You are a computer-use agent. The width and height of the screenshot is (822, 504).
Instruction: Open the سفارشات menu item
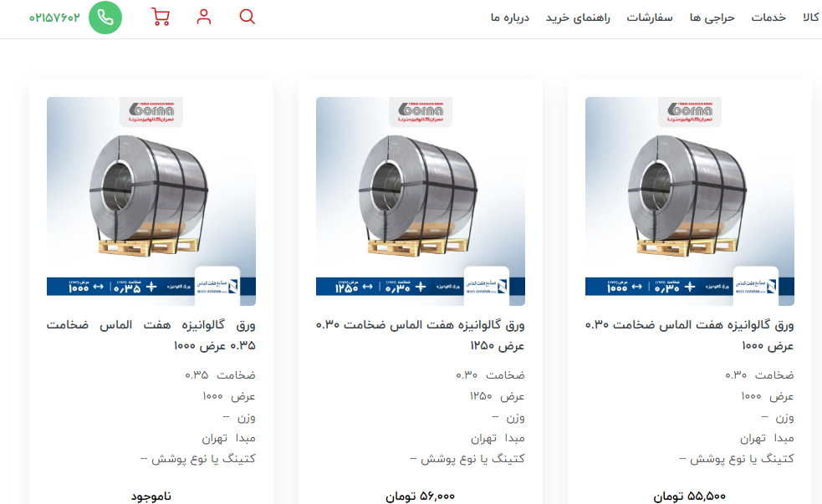pyautogui.click(x=650, y=18)
